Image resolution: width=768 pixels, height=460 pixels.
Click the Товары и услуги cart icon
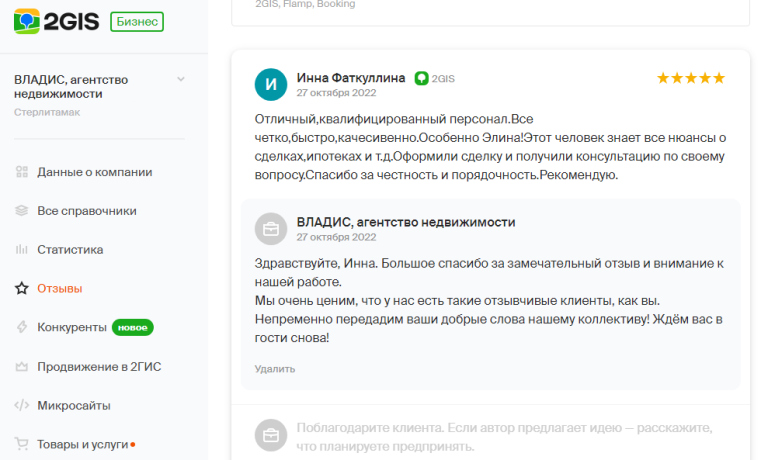(22, 444)
